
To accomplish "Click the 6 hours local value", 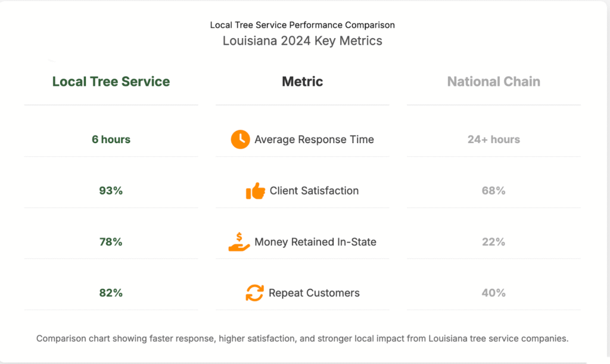I will click(111, 139).
